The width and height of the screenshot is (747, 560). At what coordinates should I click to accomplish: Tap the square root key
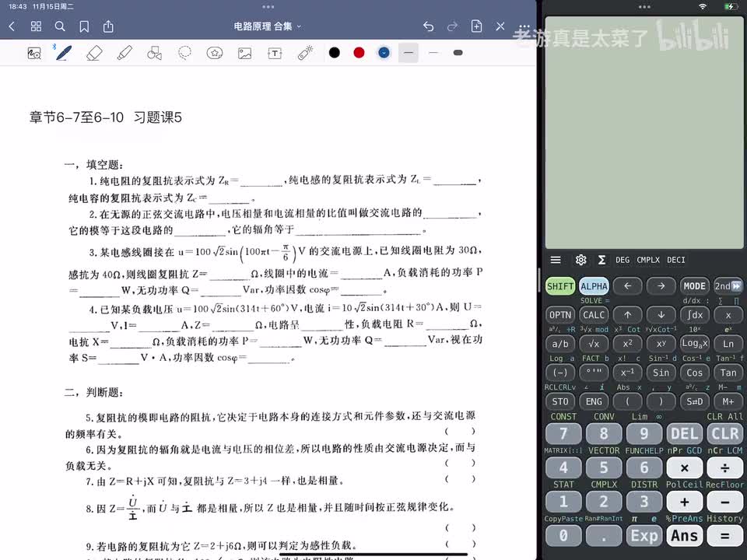pyautogui.click(x=594, y=344)
